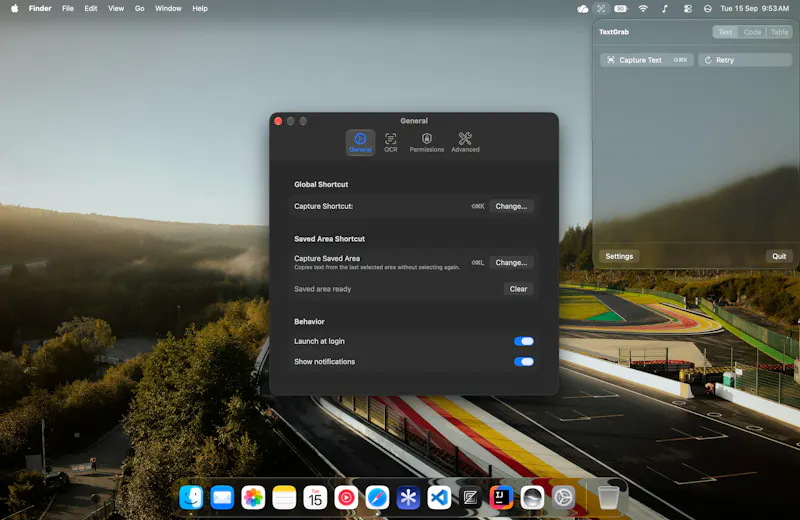The width and height of the screenshot is (800, 520).
Task: Open the File menu
Action: 68,8
